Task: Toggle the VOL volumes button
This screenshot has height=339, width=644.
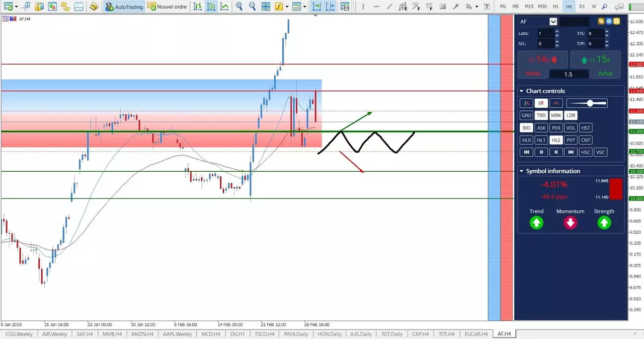Action: (x=571, y=128)
